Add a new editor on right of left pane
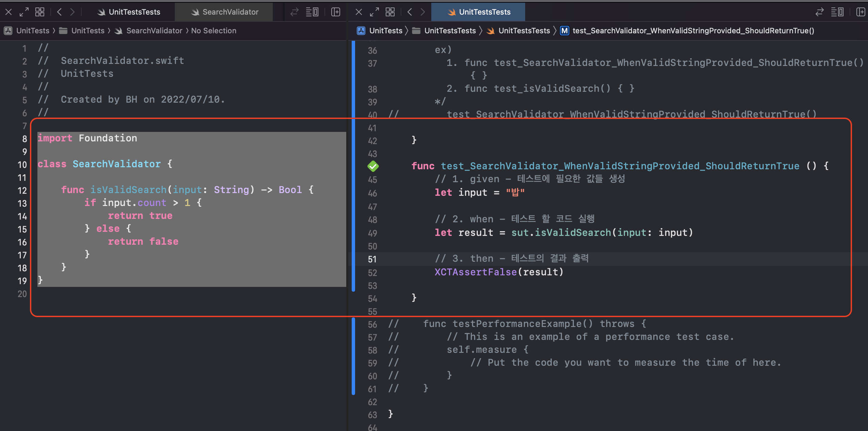The width and height of the screenshot is (868, 431). point(336,12)
